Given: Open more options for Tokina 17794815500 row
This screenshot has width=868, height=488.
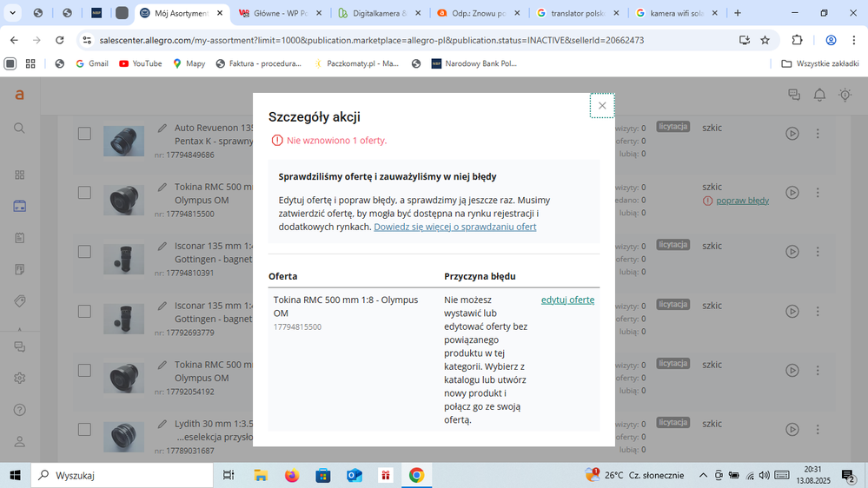Looking at the screenshot, I should 818,193.
